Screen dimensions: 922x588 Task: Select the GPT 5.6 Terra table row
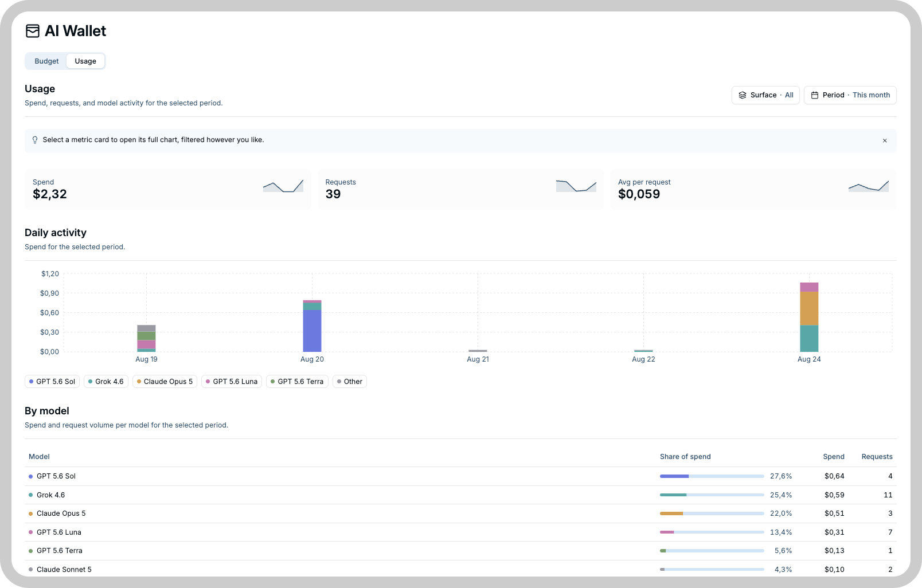click(460, 551)
